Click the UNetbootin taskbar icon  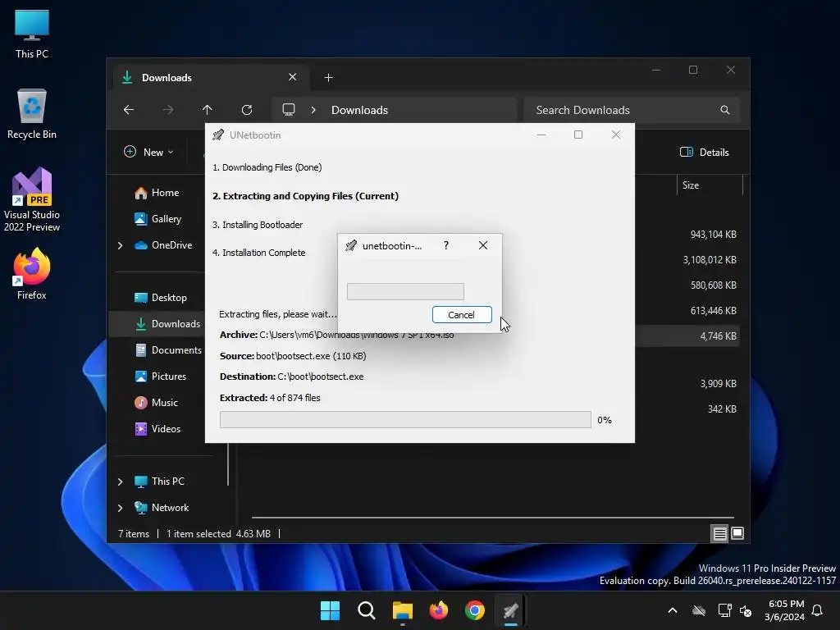click(511, 610)
